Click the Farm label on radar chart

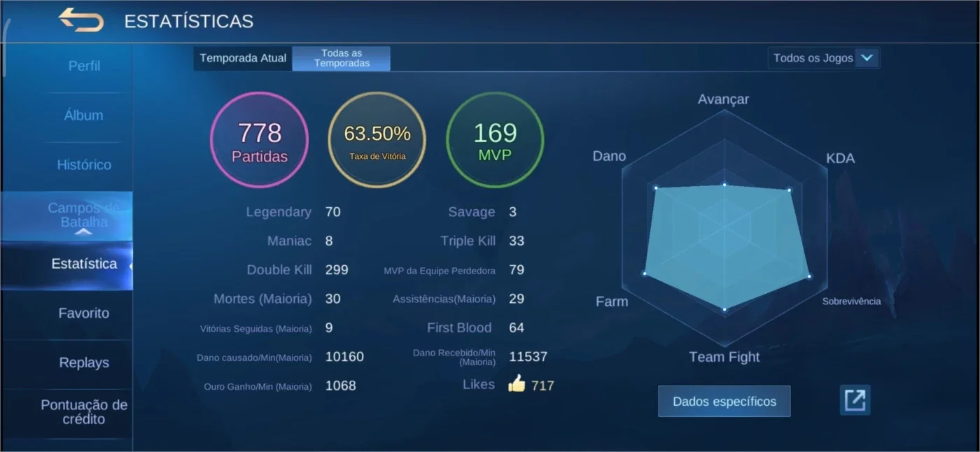click(612, 302)
